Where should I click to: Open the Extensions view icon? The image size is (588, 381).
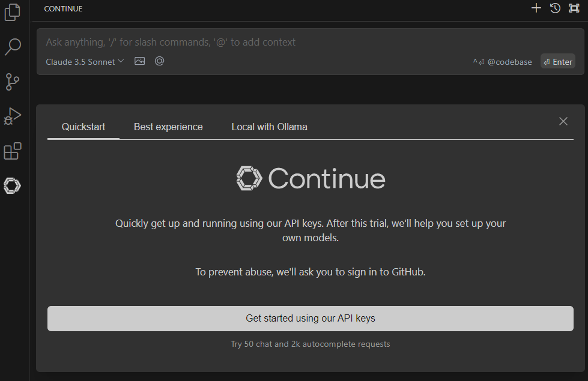[x=13, y=151]
